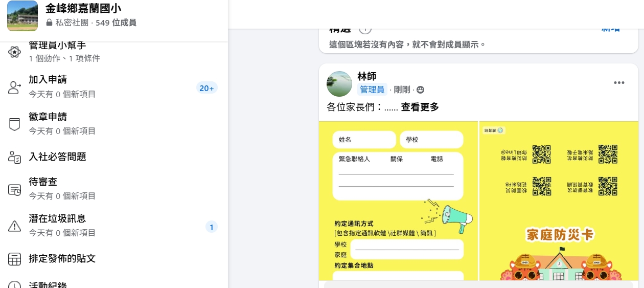Expand post text with 查看更多
644x288 pixels.
coord(420,107)
